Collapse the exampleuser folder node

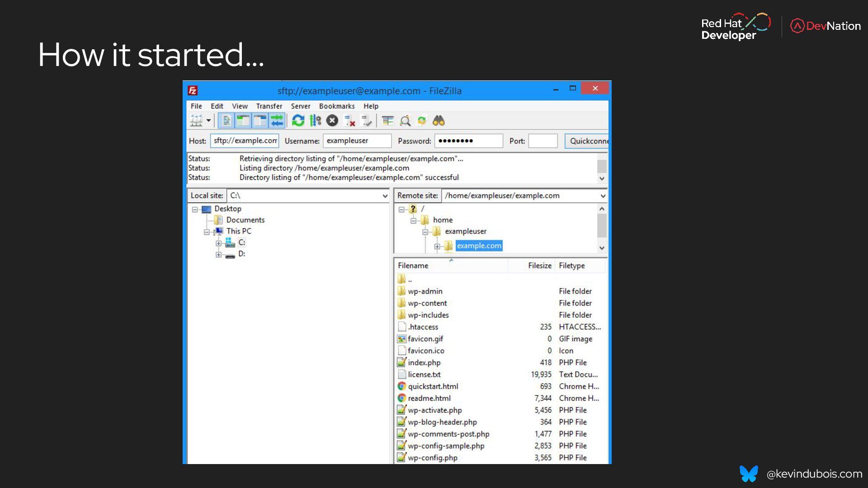[x=425, y=232]
